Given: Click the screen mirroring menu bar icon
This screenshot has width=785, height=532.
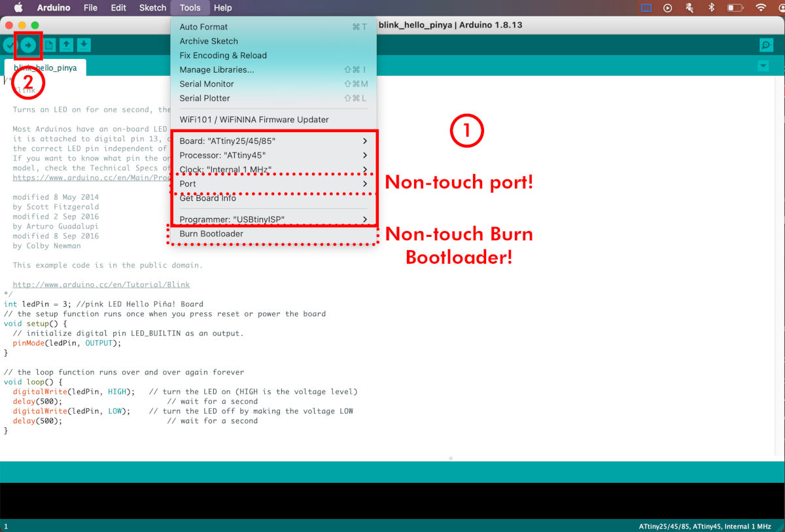Looking at the screenshot, I should tap(646, 8).
